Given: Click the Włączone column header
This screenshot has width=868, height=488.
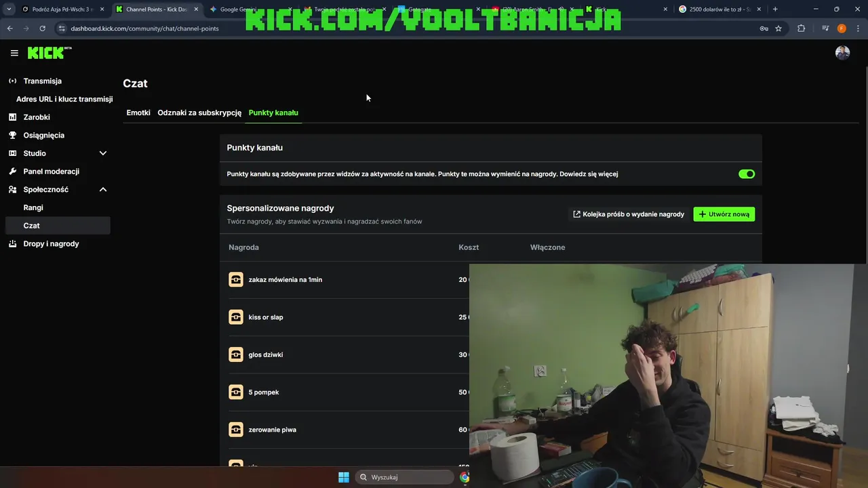Looking at the screenshot, I should click(547, 247).
